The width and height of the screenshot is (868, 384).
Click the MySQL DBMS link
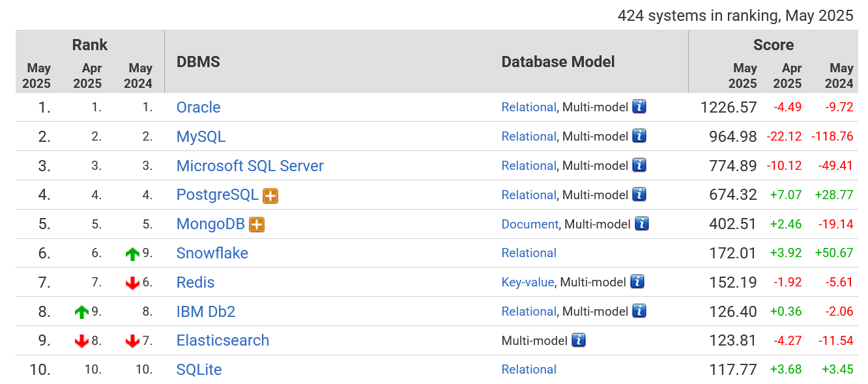(x=201, y=137)
